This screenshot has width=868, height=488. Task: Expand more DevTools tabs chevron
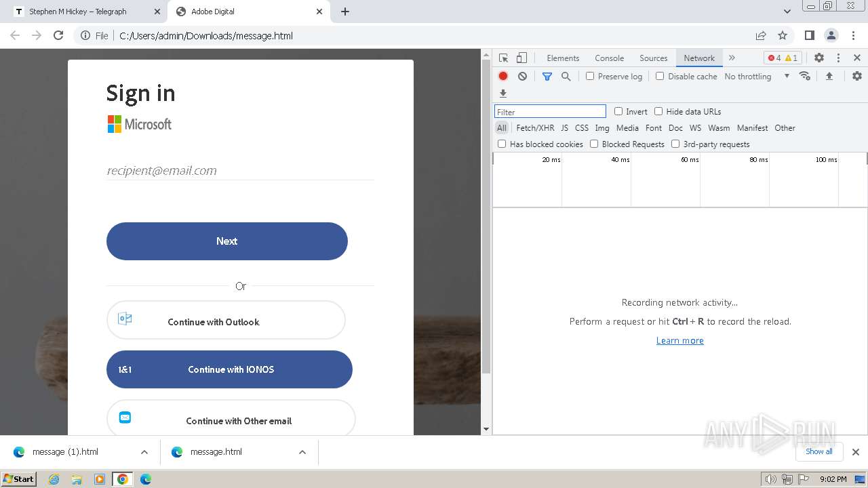(732, 58)
